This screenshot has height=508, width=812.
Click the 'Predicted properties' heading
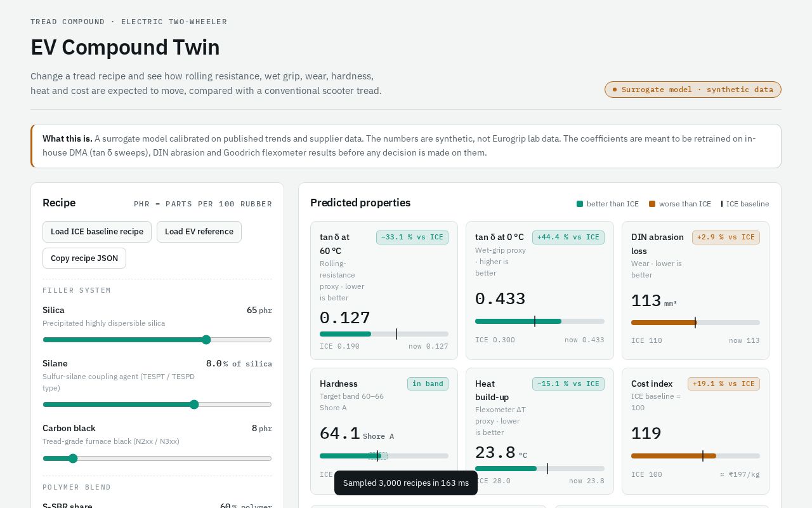tap(360, 203)
